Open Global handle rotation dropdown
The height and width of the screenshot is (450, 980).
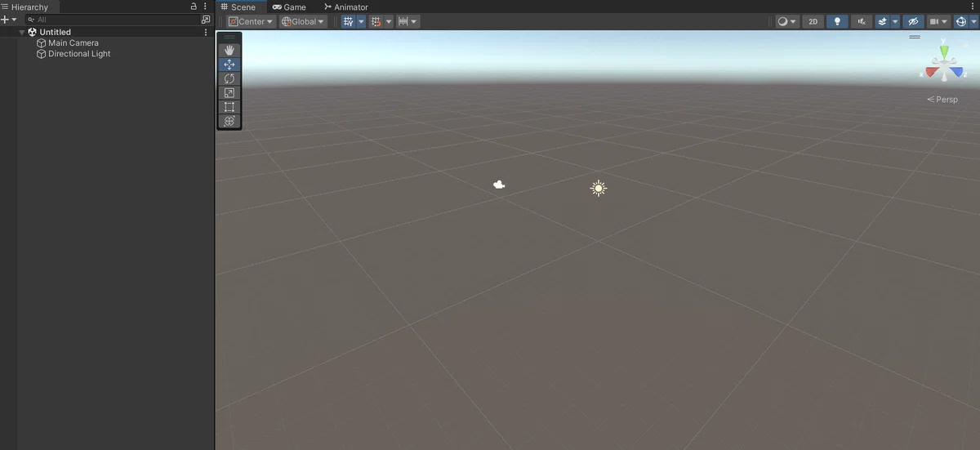pos(303,21)
